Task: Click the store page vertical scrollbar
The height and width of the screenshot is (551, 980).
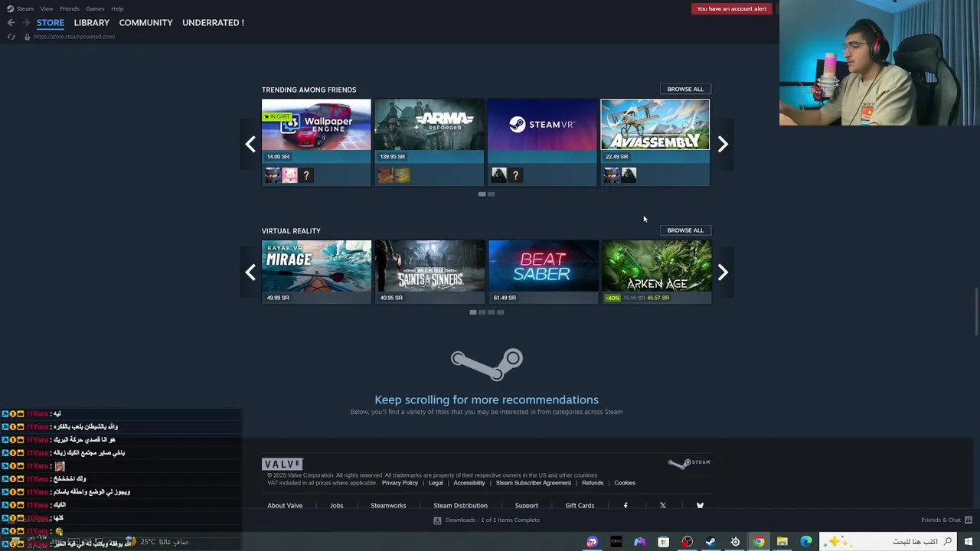Action: 976,310
